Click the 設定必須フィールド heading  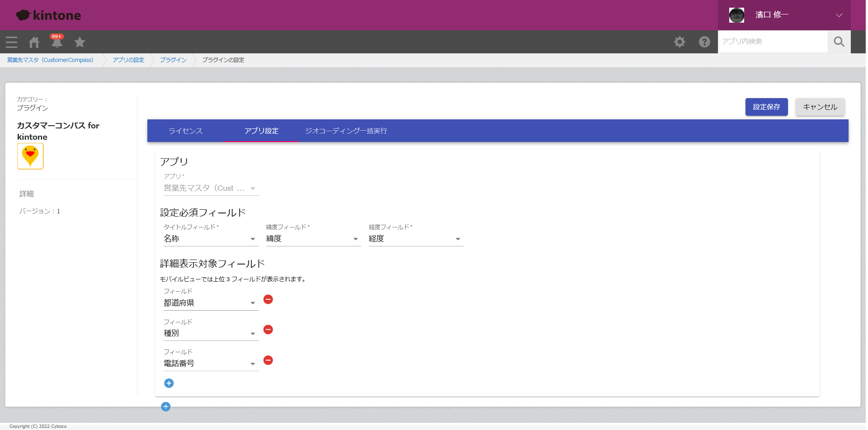203,213
